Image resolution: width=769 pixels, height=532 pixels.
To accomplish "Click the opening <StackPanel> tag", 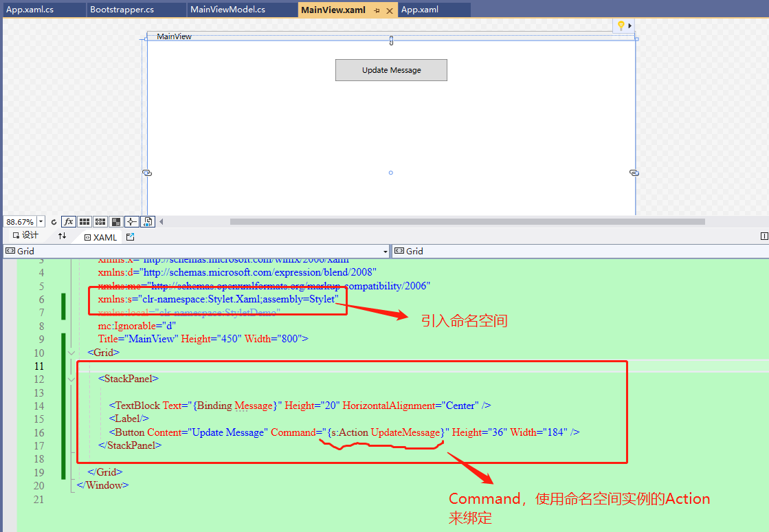I will tap(129, 379).
